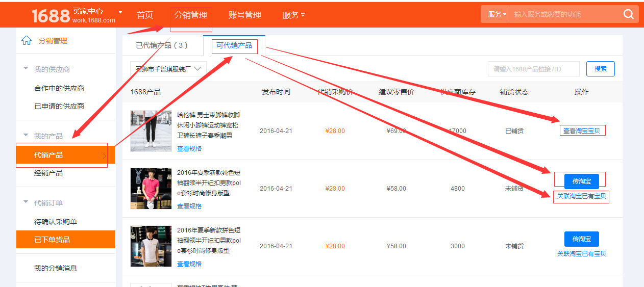Click the 哈伦裤 男士束脚裤 product title
This screenshot has width=644, height=287.
point(208,125)
